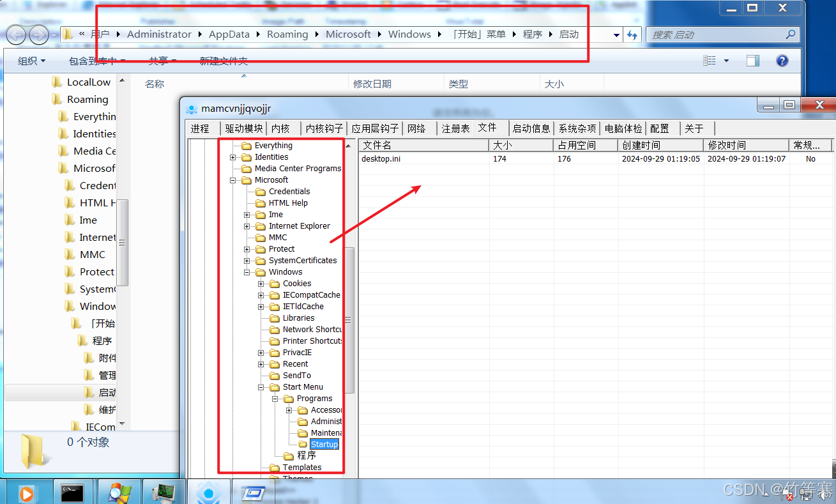
Task: Open the address bar history dropdown
Action: pyautogui.click(x=616, y=35)
